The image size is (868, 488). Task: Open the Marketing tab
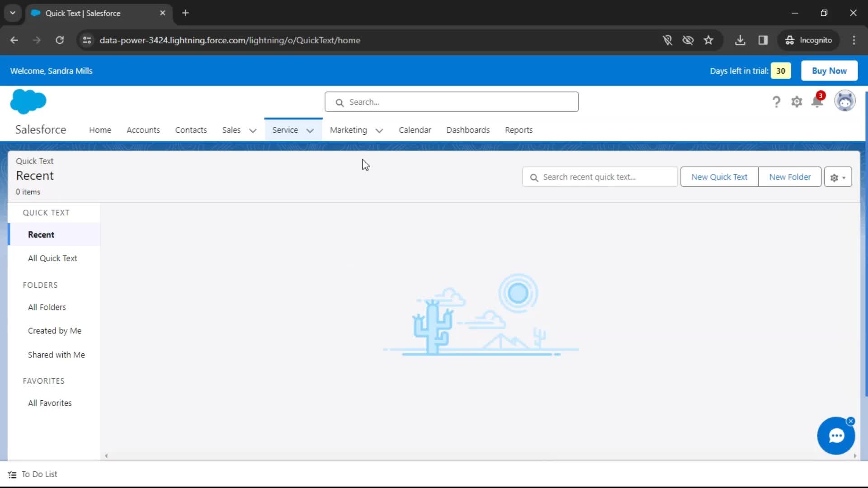tap(348, 130)
